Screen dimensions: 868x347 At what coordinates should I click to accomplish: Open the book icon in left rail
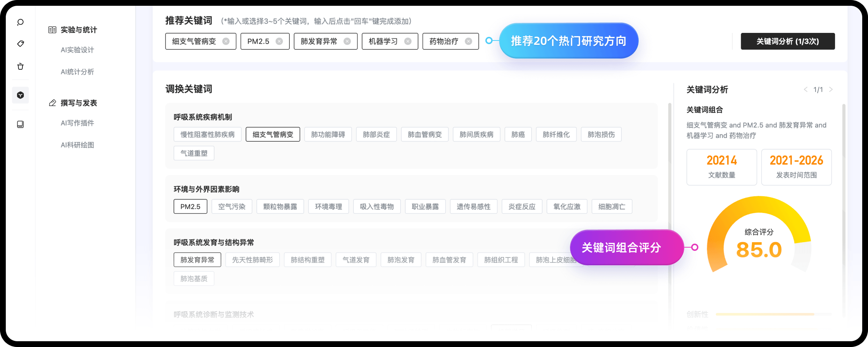click(x=20, y=124)
